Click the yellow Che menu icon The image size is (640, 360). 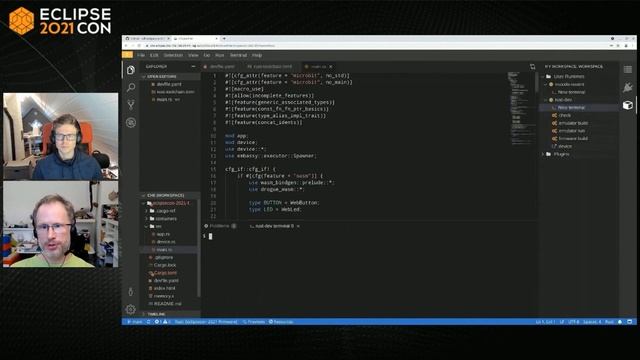(x=127, y=55)
